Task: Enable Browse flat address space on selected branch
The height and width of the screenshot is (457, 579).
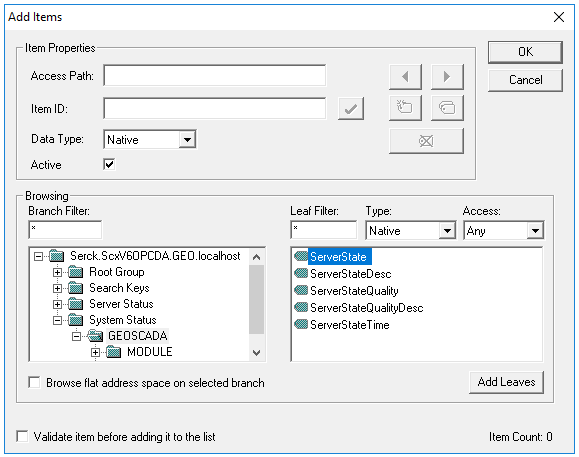Action: coord(34,382)
